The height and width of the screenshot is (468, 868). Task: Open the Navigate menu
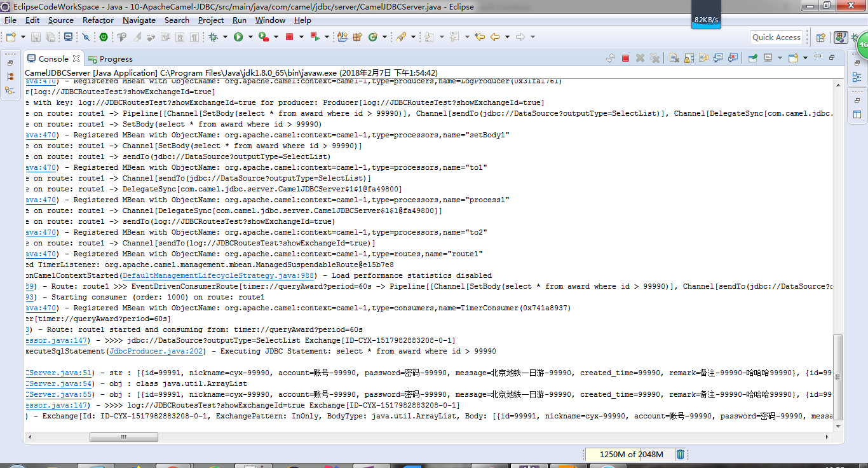[139, 20]
